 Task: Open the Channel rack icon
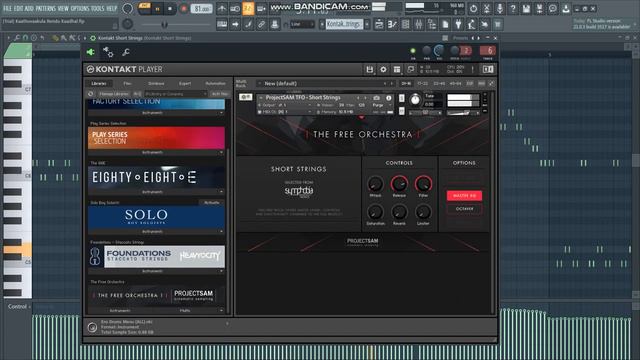click(405, 24)
